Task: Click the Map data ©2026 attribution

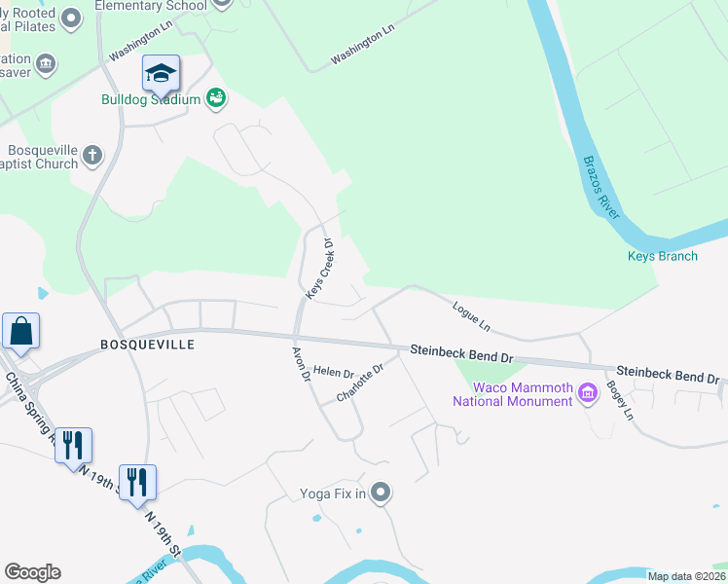Action: pos(687,576)
